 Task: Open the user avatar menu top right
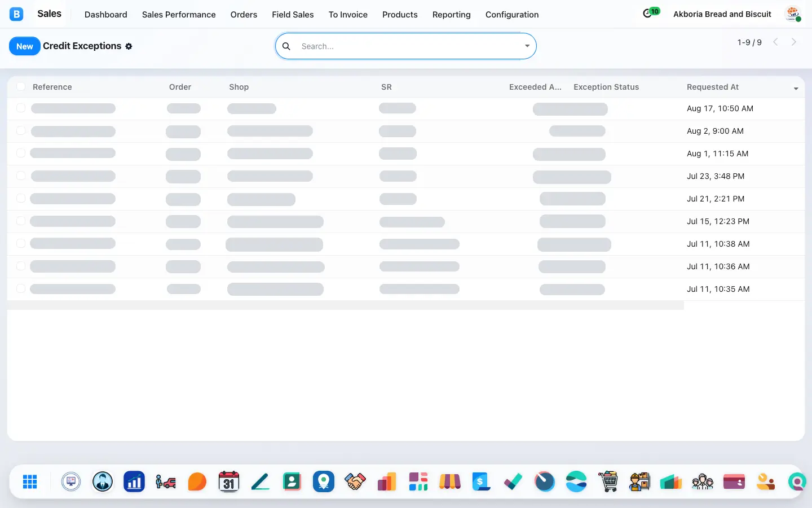793,14
